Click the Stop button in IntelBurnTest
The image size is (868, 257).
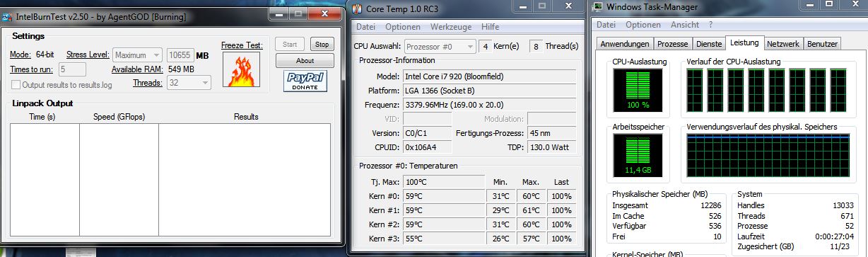click(x=322, y=44)
